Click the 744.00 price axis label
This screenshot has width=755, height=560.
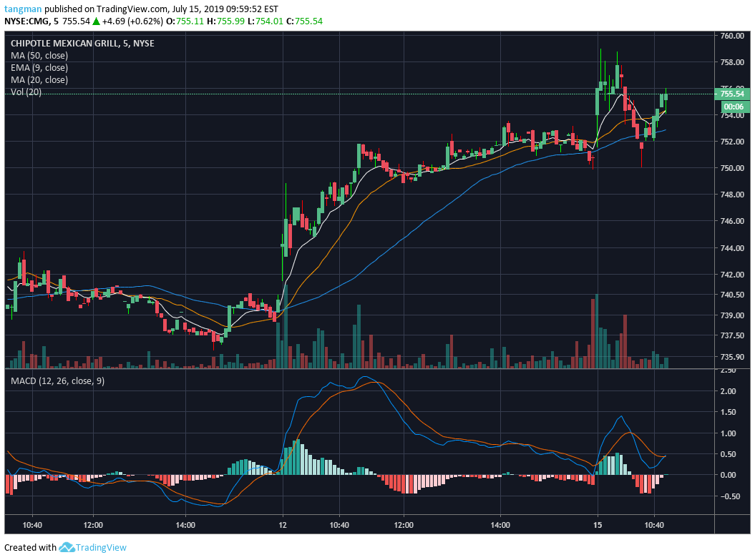[x=732, y=247]
